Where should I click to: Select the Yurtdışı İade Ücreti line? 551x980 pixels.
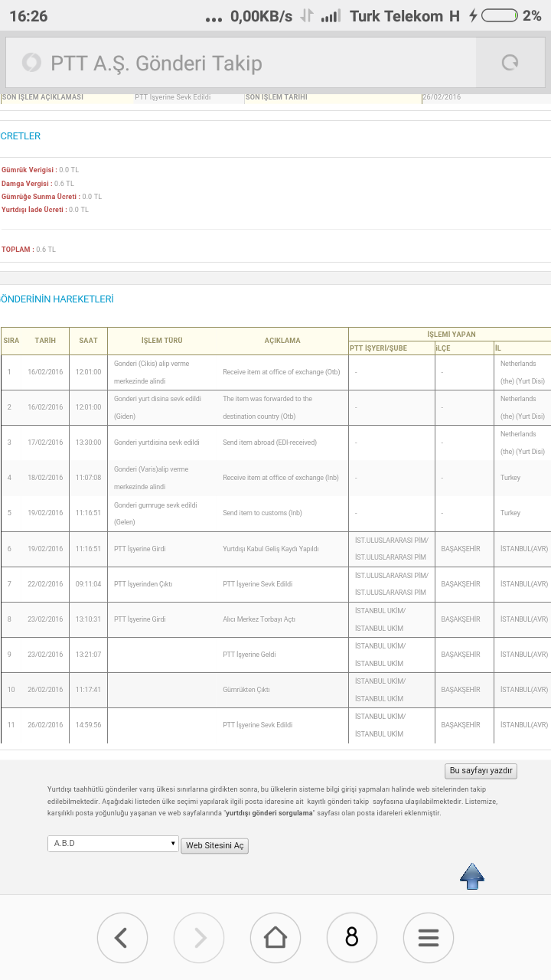pos(45,210)
